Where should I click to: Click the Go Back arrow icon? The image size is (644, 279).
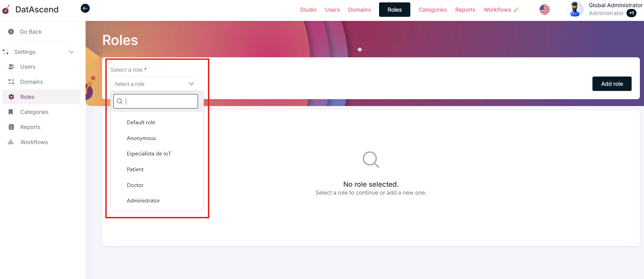pyautogui.click(x=11, y=32)
